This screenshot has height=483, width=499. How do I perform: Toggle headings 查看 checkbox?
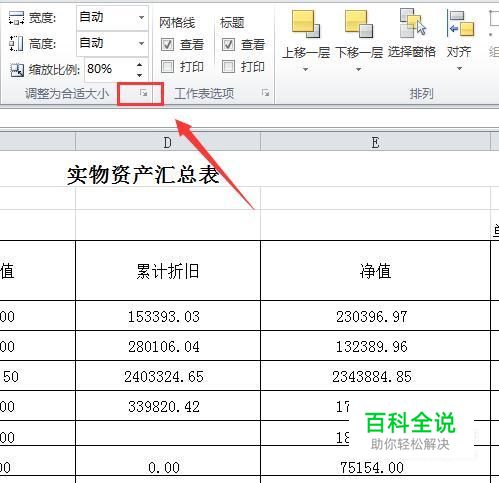tap(228, 44)
